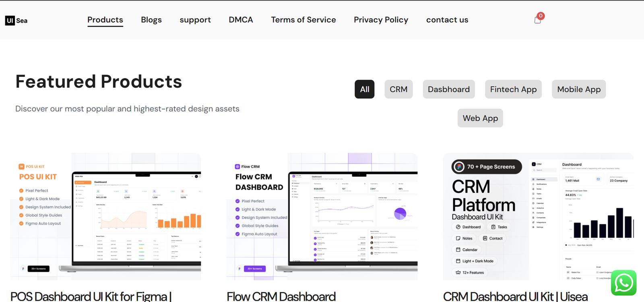Select the Web App filter
644x302 pixels.
(480, 118)
